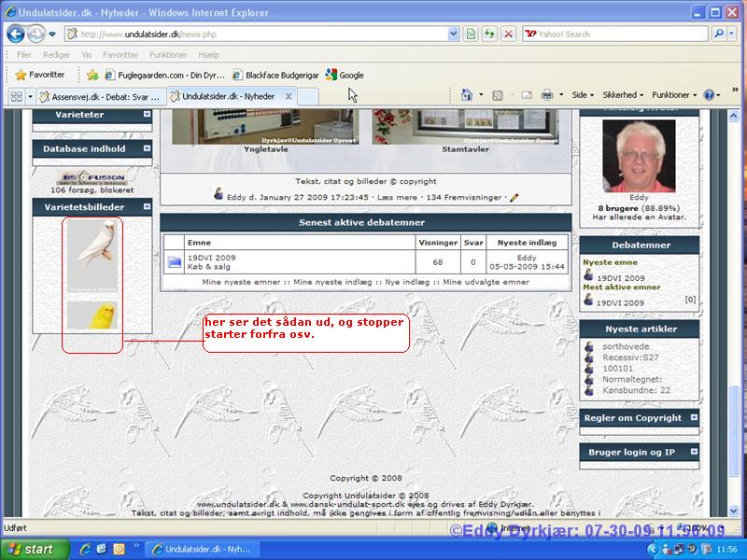
Task: Click the search magnifier button
Action: [x=718, y=34]
